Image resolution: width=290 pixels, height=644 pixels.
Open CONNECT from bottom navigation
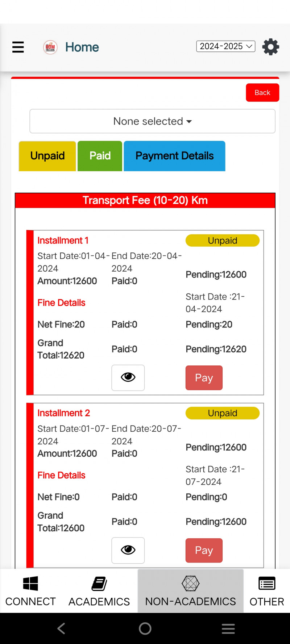pos(30,591)
